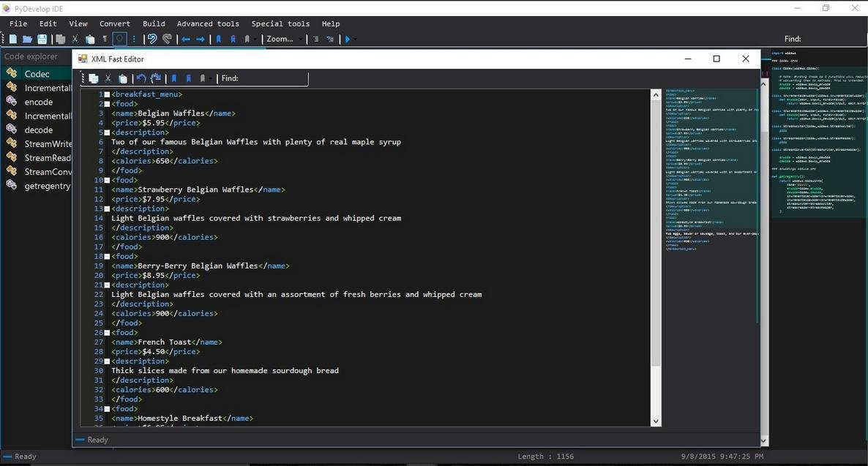This screenshot has width=868, height=466.
Task: Collapse the food node on line 2
Action: 108,104
